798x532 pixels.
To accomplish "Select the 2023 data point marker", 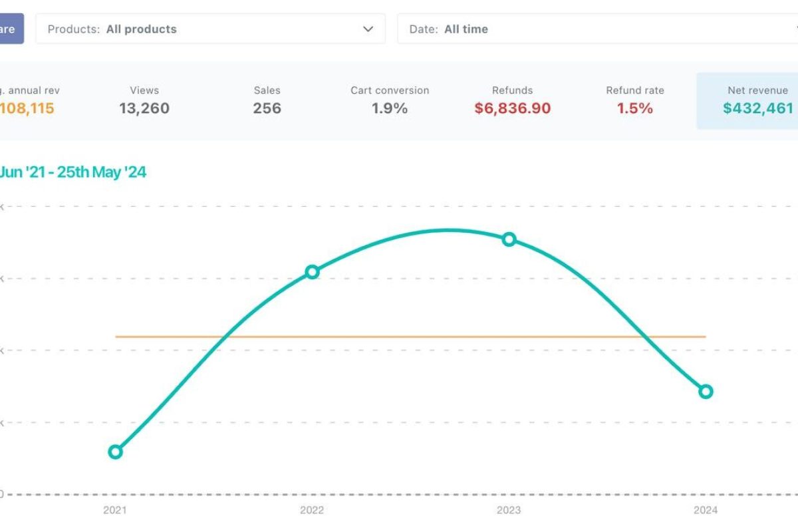I will click(x=509, y=239).
